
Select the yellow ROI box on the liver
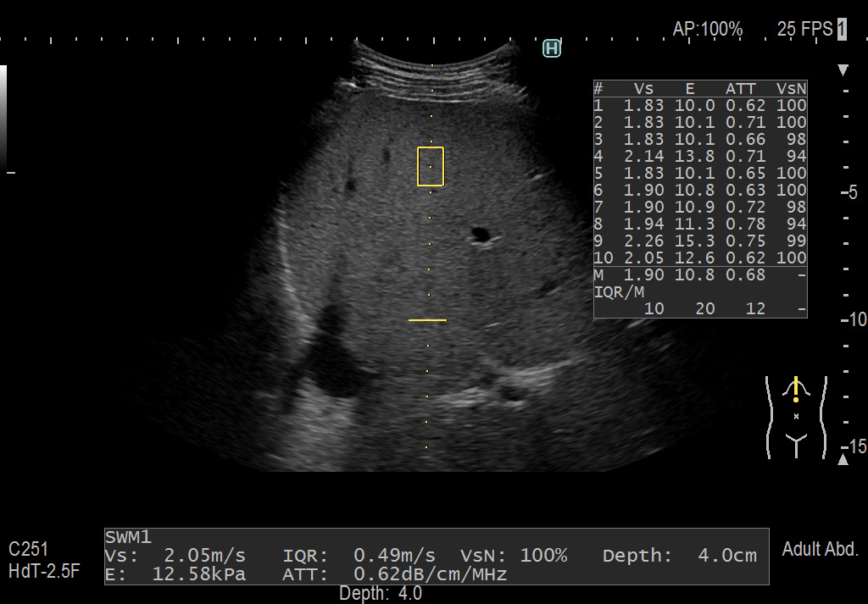431,166
